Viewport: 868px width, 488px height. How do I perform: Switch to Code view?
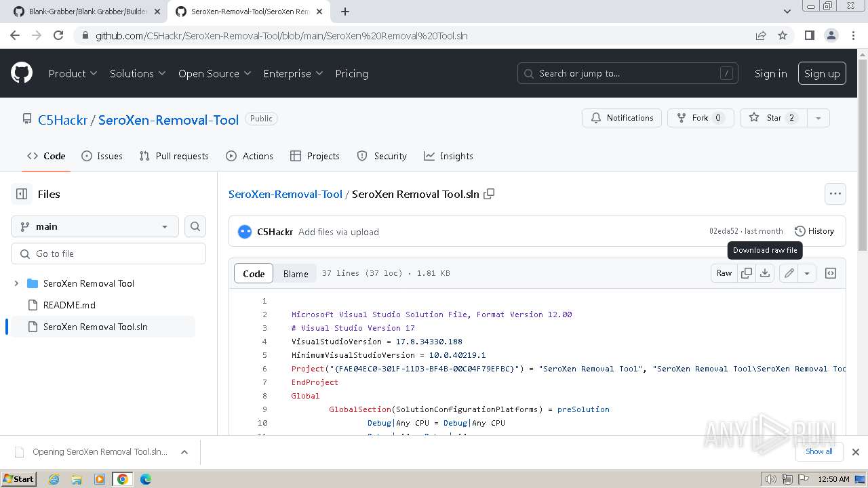click(254, 274)
